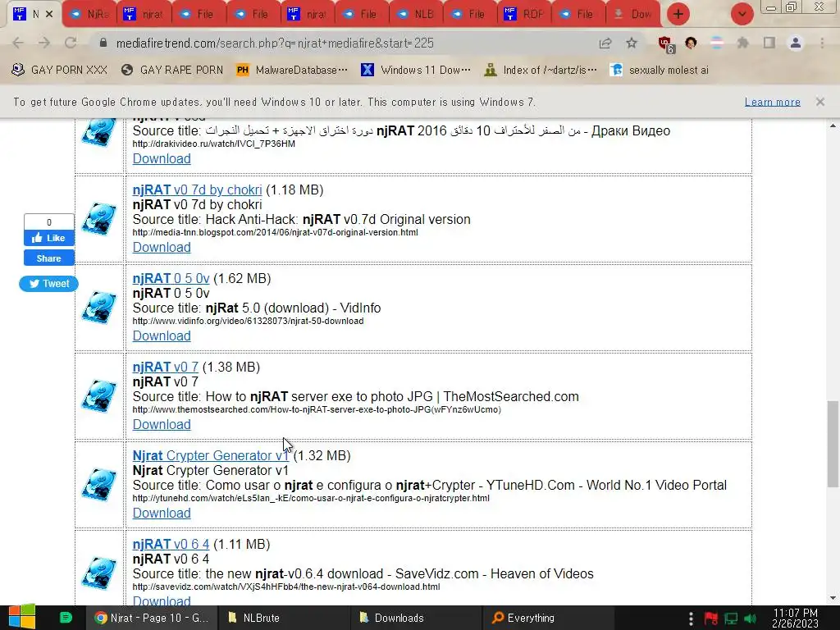
Task: Click the red flag tray icon
Action: click(x=711, y=619)
